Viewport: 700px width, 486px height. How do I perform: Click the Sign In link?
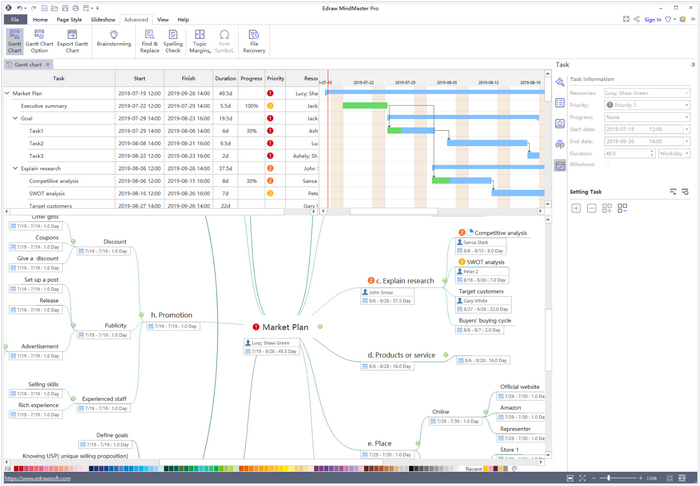coord(653,20)
